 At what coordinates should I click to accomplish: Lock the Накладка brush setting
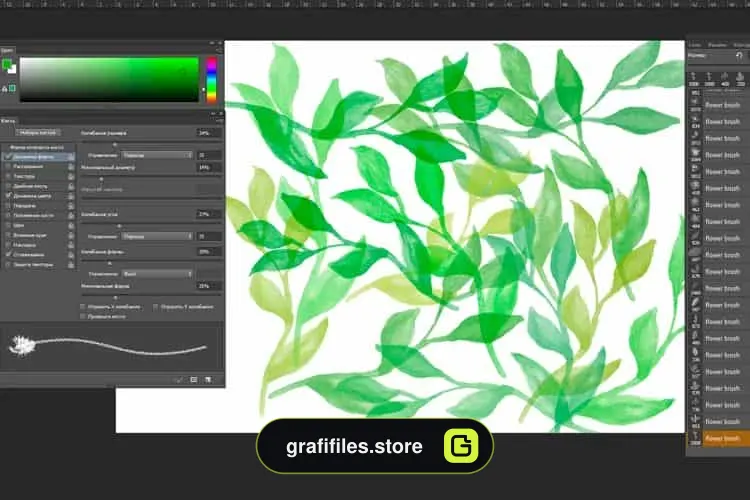(71, 245)
